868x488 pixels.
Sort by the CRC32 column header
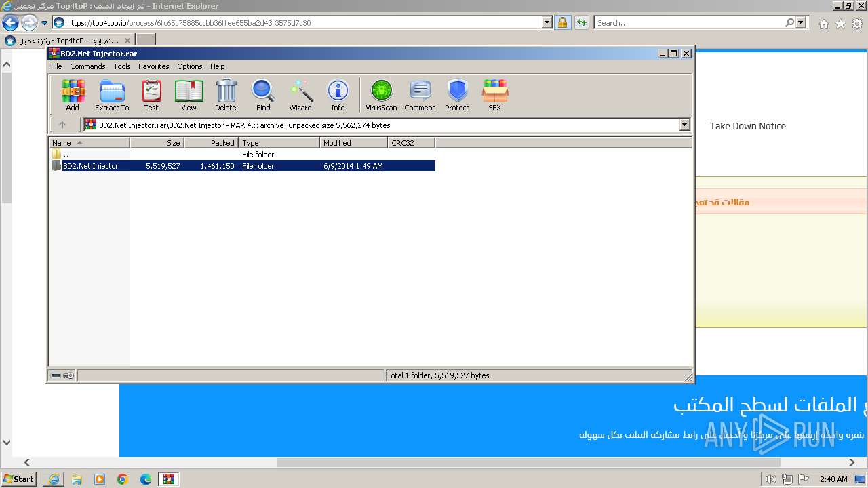(x=412, y=142)
